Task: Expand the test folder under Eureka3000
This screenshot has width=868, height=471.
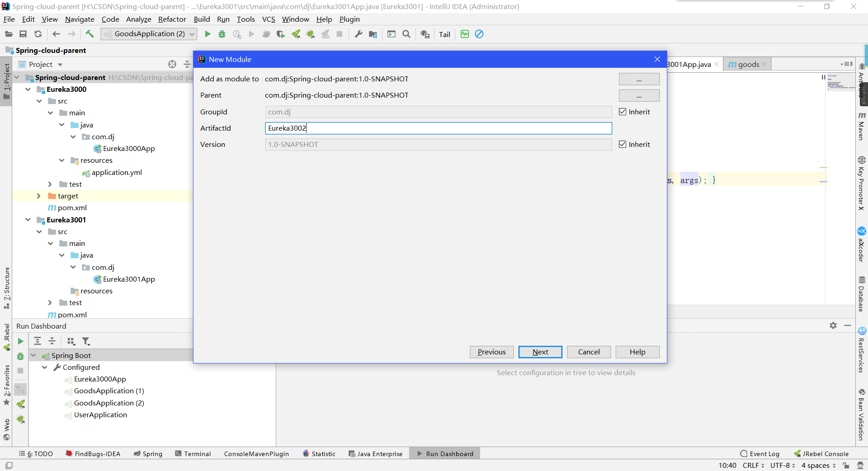Action: click(x=50, y=184)
